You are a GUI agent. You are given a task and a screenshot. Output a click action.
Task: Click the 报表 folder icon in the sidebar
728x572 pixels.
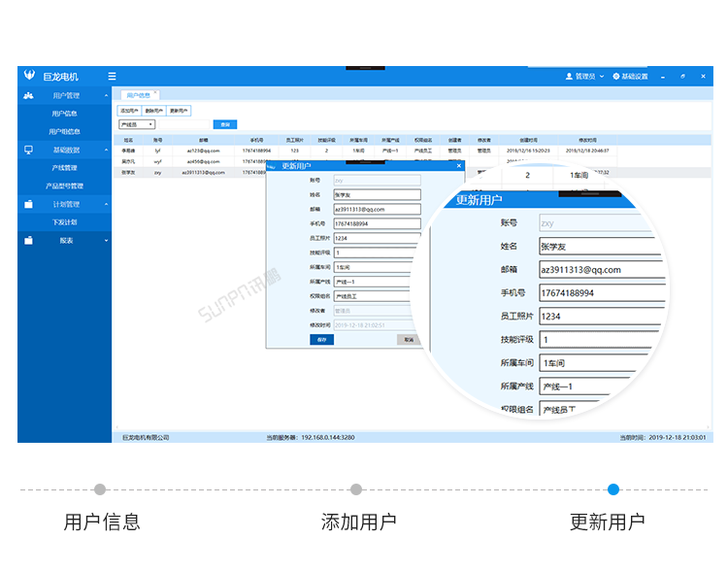click(29, 240)
